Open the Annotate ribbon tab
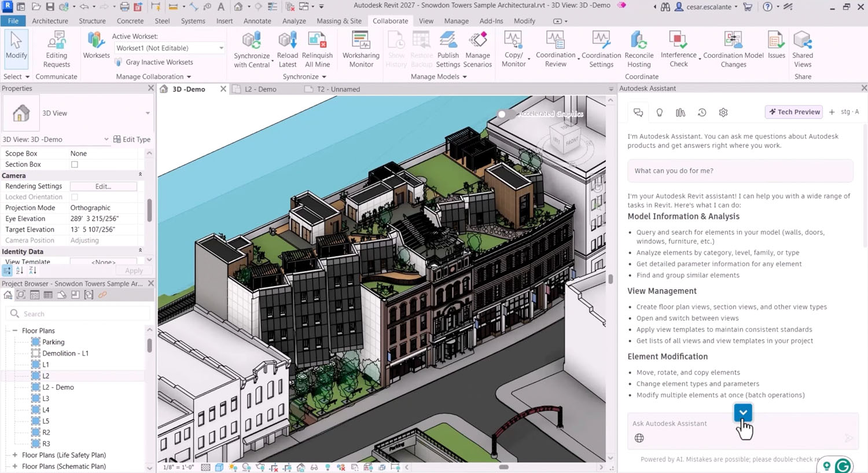The image size is (868, 473). click(x=257, y=21)
